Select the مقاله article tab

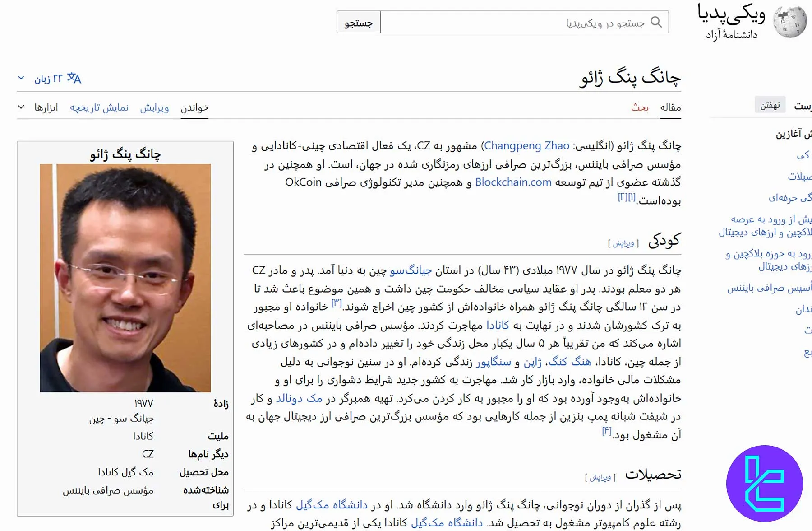click(670, 107)
